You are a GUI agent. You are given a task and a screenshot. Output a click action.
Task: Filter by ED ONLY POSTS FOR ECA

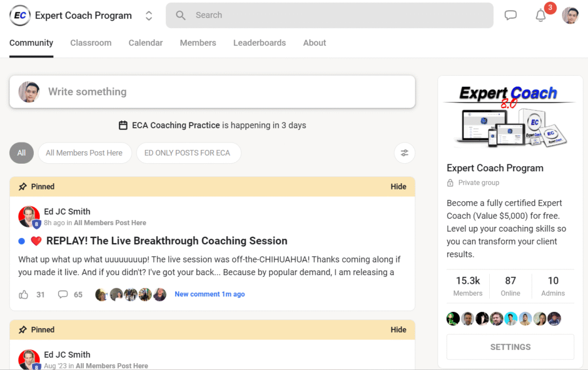[188, 153]
